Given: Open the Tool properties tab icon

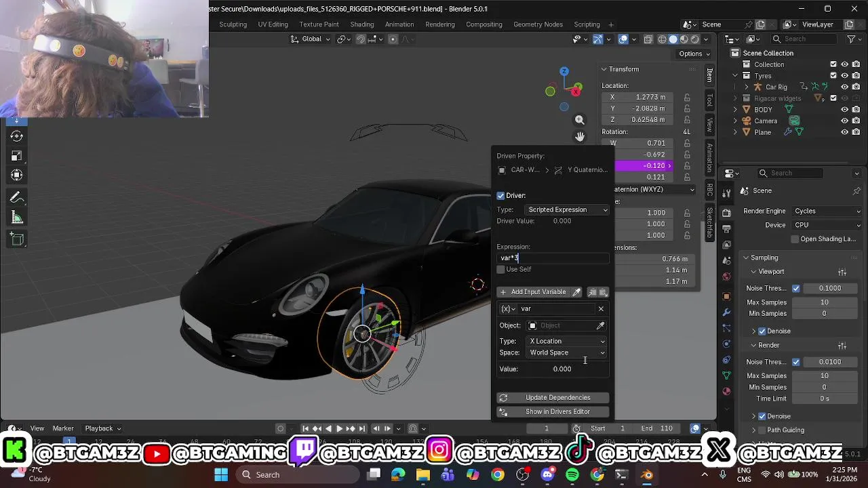Looking at the screenshot, I should click(727, 194).
